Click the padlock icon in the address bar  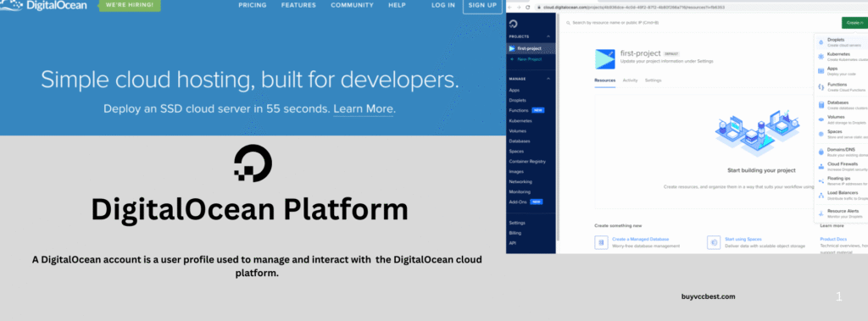point(538,7)
